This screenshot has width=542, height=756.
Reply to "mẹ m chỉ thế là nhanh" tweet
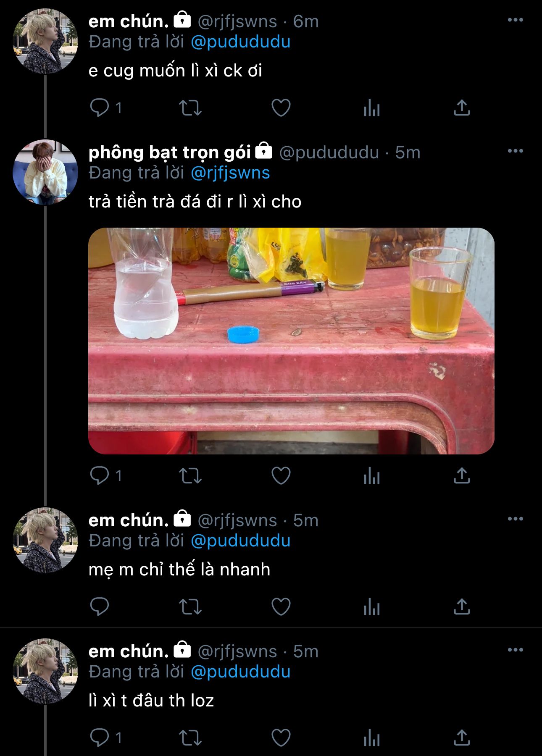tap(100, 607)
